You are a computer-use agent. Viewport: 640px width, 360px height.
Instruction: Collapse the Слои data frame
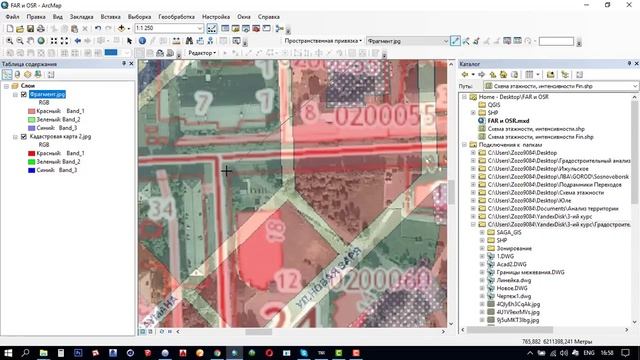coord(7,86)
